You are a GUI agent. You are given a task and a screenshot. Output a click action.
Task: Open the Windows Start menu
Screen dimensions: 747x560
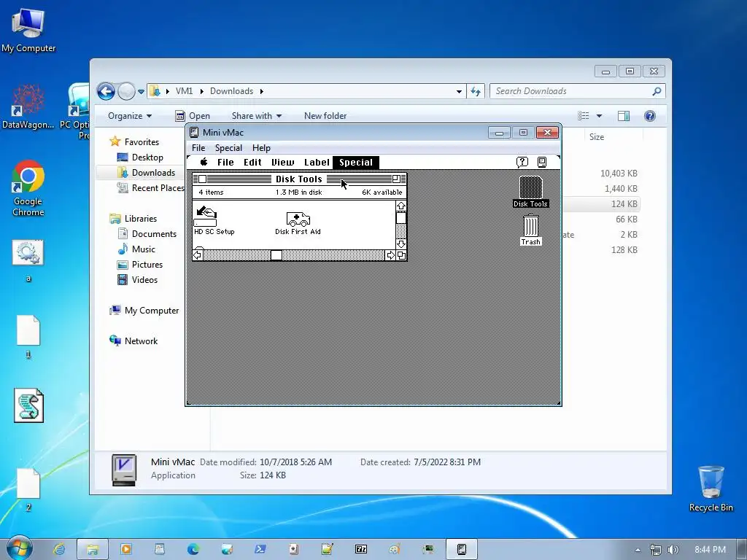pyautogui.click(x=19, y=548)
